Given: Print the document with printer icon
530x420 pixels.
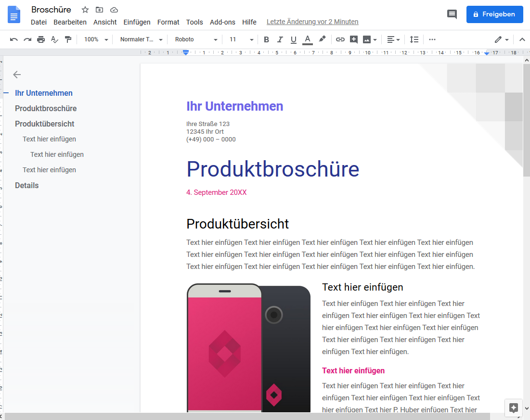Looking at the screenshot, I should (x=41, y=39).
